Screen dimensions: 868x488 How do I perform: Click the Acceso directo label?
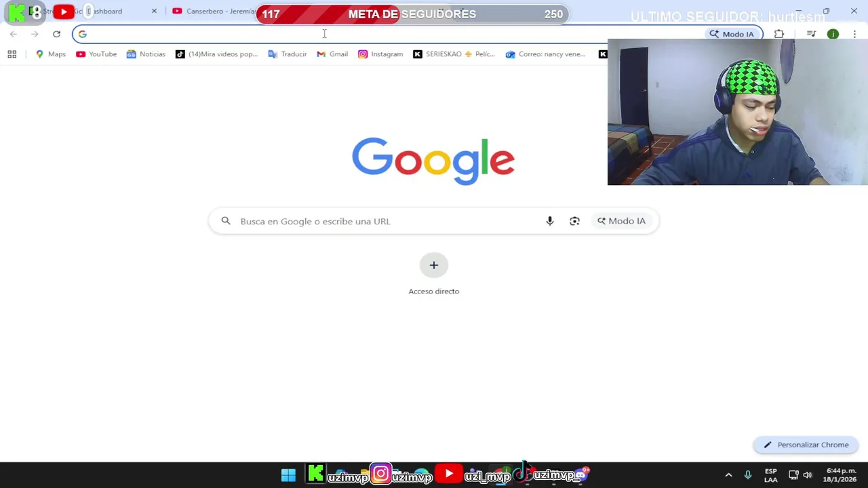click(434, 291)
